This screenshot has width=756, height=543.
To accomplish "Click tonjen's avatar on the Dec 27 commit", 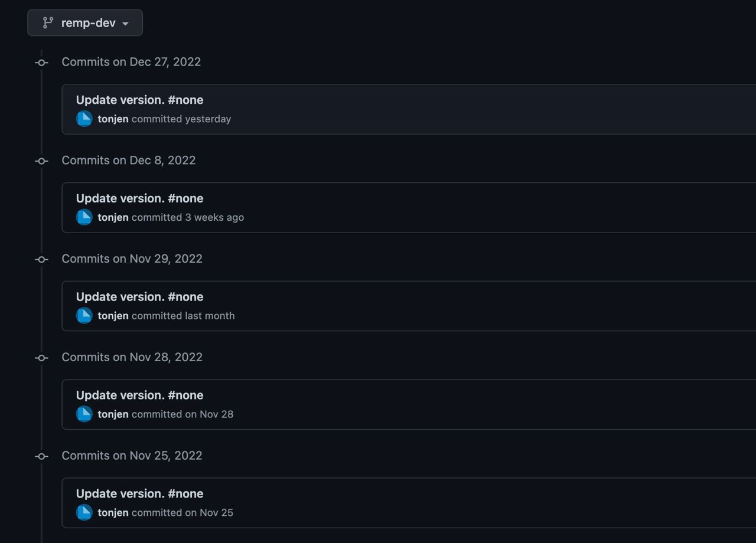I will pyautogui.click(x=84, y=119).
